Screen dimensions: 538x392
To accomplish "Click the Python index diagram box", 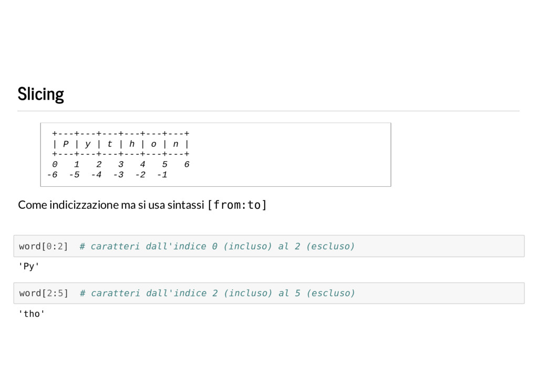I will coord(215,154).
